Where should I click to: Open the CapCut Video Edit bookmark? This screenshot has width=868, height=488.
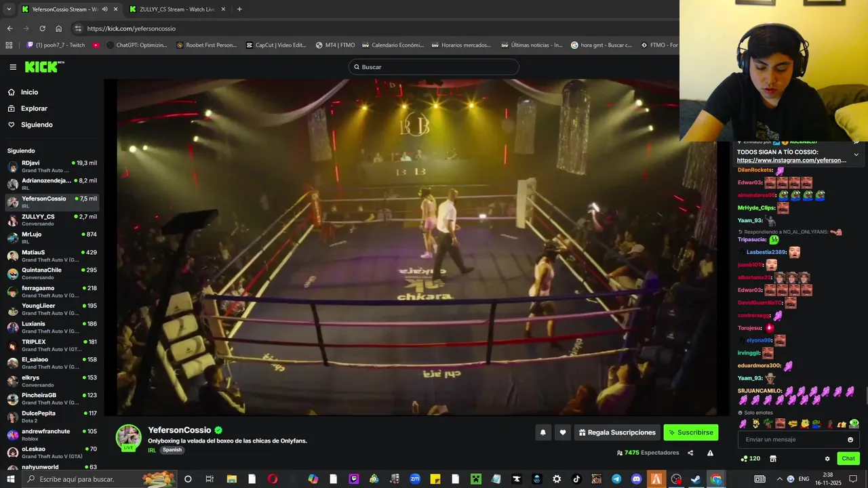(x=275, y=45)
